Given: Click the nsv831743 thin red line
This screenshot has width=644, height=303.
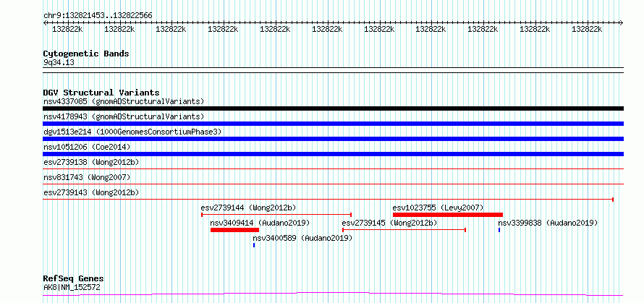Looking at the screenshot, I should pos(333,184).
